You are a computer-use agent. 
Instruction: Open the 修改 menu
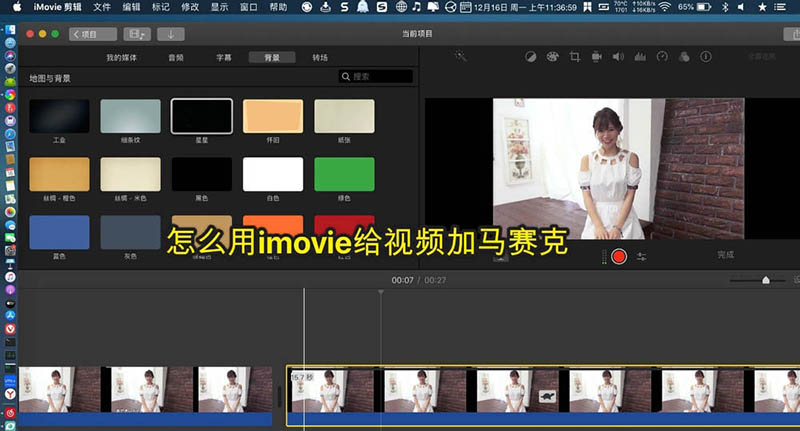[190, 7]
